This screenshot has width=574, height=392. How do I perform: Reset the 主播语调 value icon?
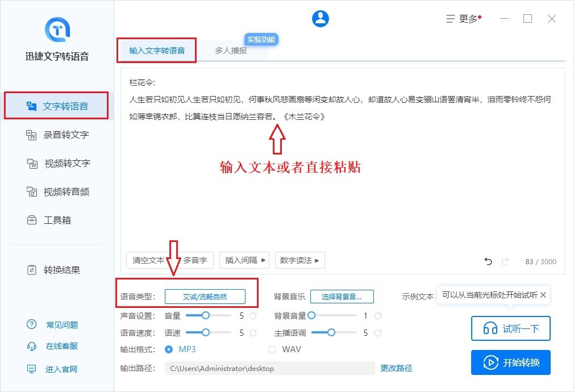[378, 333]
